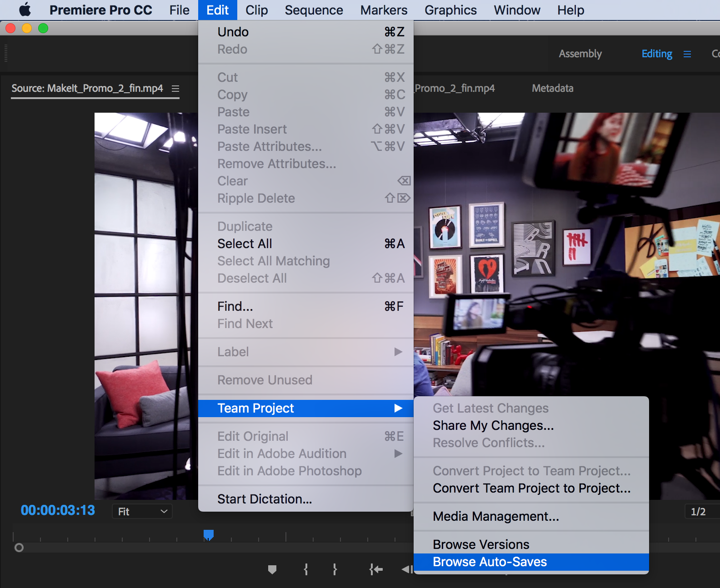Choose Clear in the Edit menu
Screen dimensions: 720x588
(x=306, y=181)
